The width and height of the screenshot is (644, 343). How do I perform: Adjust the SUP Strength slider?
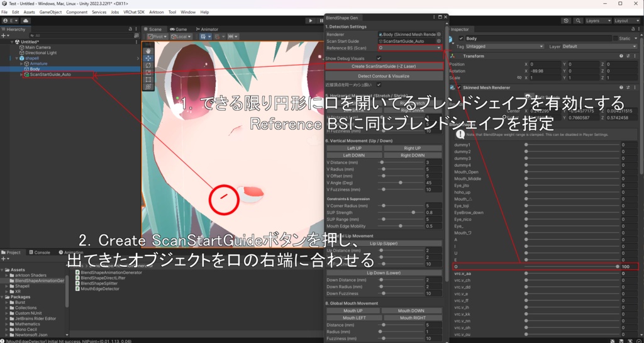401,212
